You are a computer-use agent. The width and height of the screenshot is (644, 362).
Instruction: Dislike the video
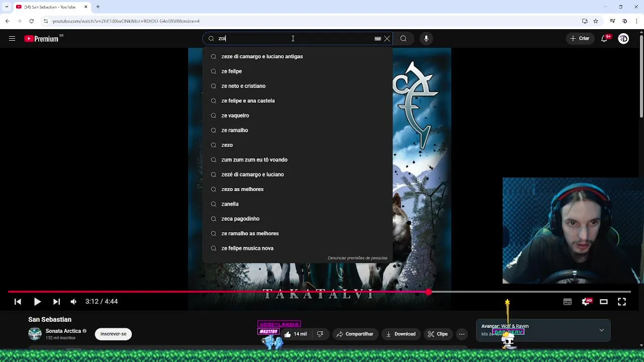pyautogui.click(x=320, y=334)
